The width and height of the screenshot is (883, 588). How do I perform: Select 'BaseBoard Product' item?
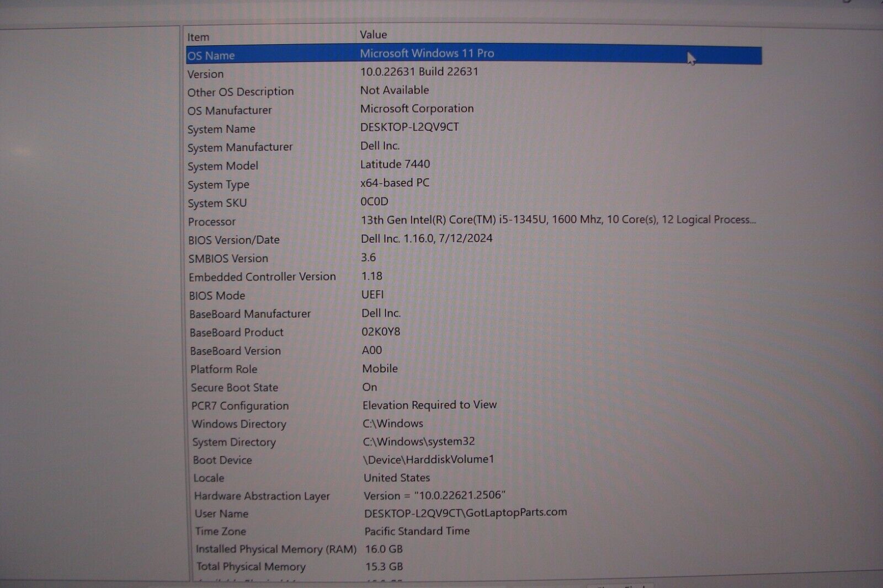(x=237, y=333)
